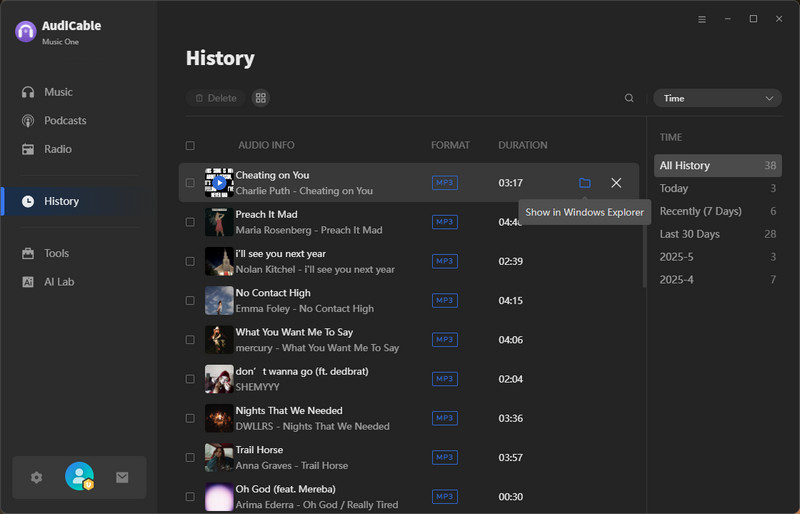Switch to grid view layout
Screen dimensions: 800x514
coord(261,98)
